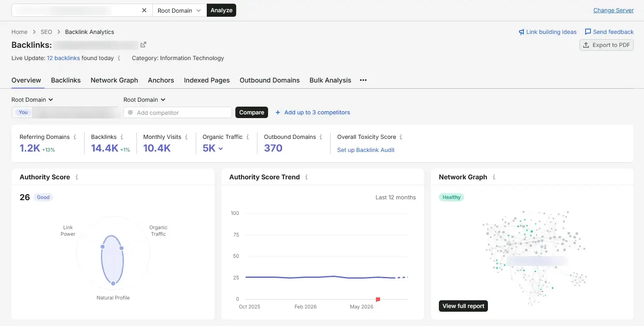Show Monthly Visits info icon

186,137
